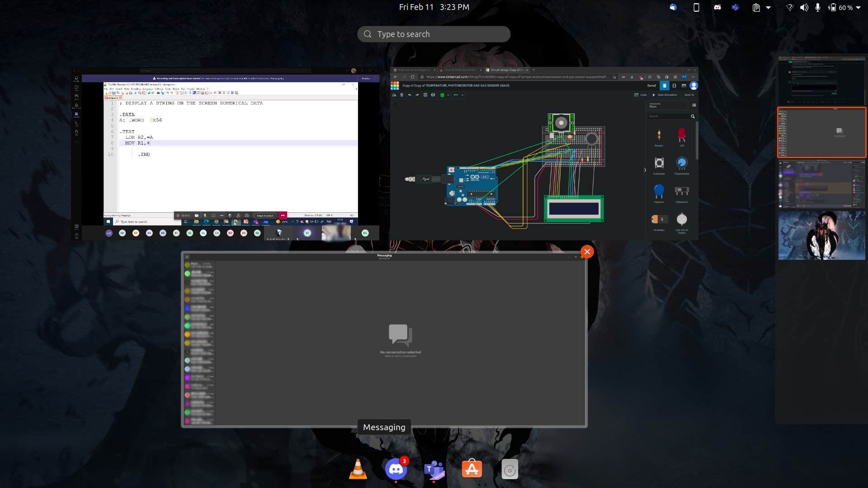868x488 pixels.
Task: Open Discord from the dock
Action: (396, 469)
